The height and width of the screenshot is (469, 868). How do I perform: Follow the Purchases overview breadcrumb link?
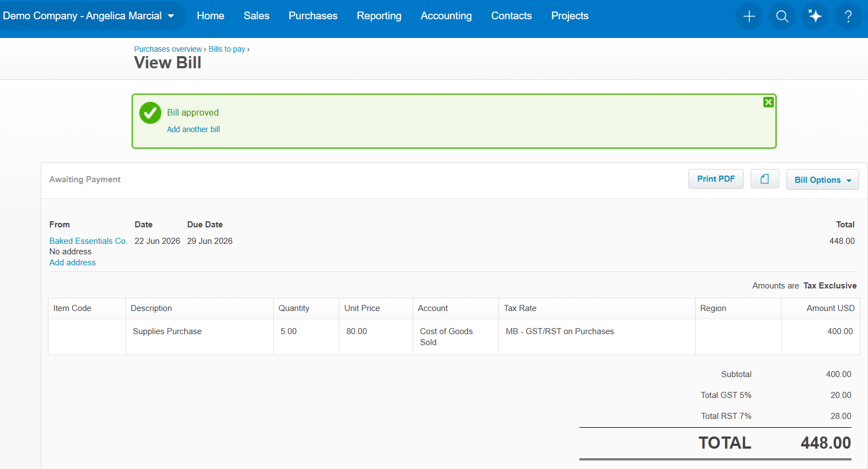tap(168, 49)
